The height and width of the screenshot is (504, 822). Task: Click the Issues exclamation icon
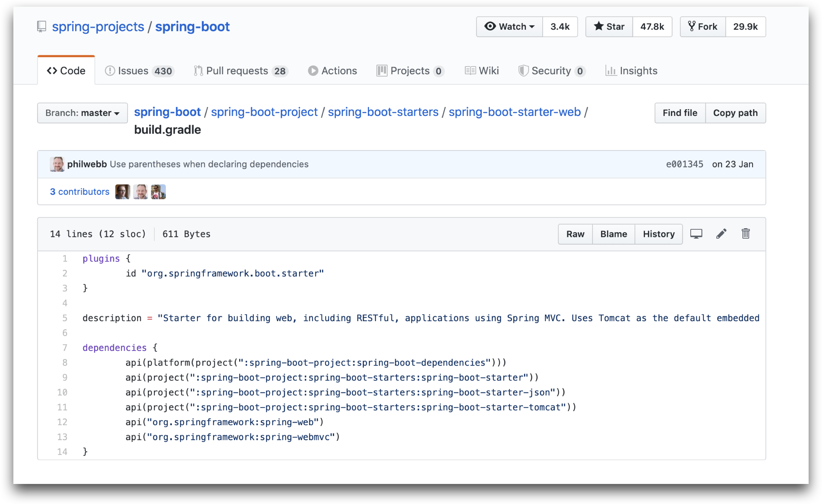(x=110, y=71)
